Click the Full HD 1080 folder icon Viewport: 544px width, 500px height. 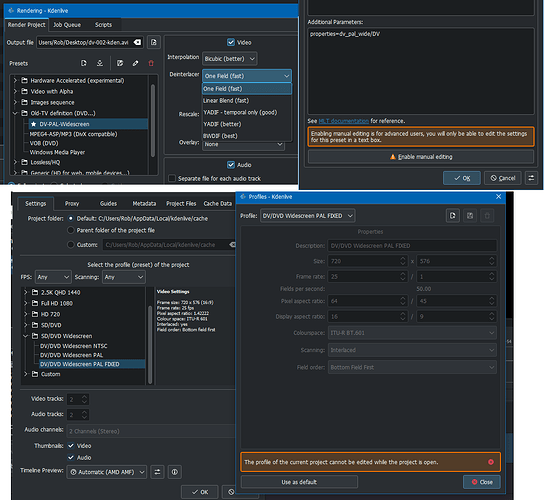point(35,303)
